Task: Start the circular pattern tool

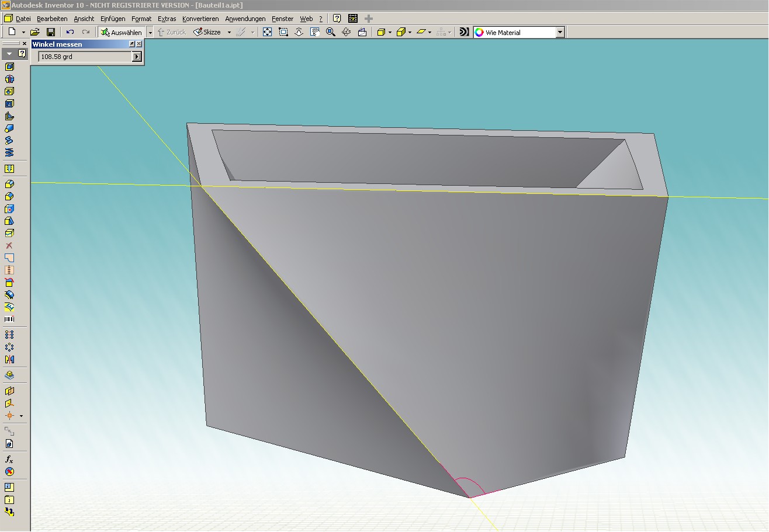Action: pyautogui.click(x=9, y=347)
